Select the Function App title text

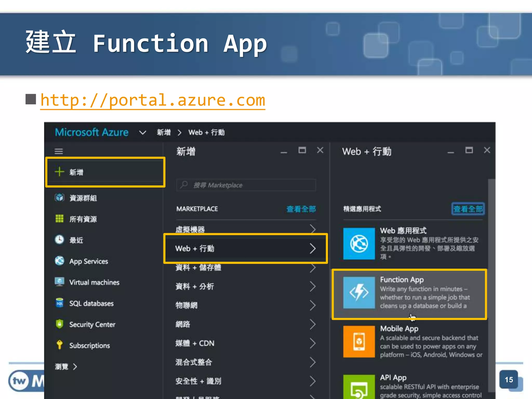402,280
